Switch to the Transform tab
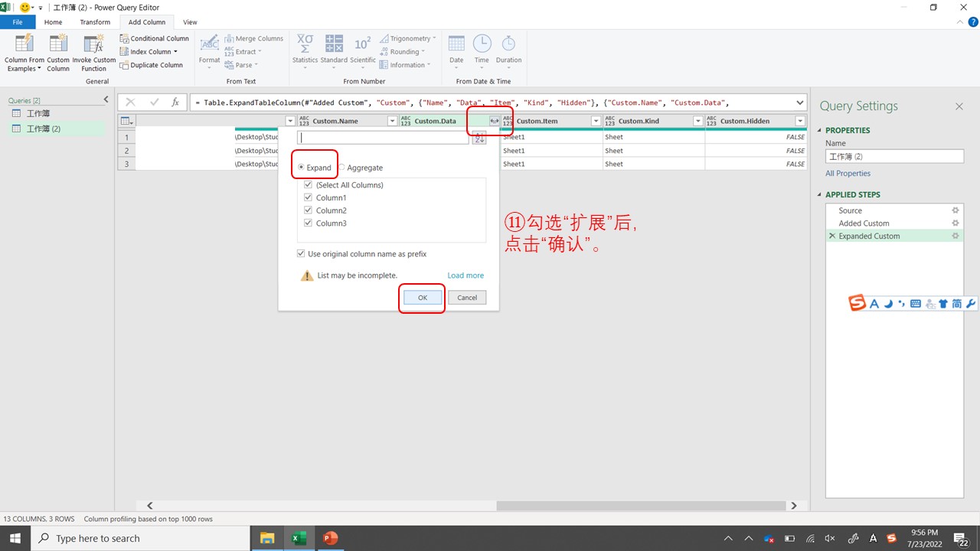The width and height of the screenshot is (980, 551). [x=95, y=22]
